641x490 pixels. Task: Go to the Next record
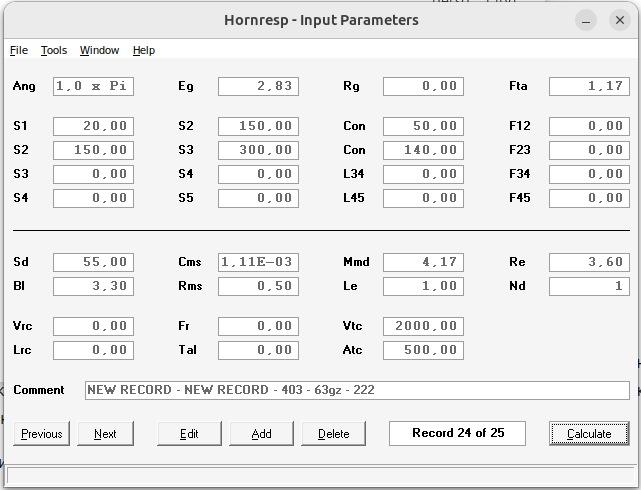click(x=105, y=433)
